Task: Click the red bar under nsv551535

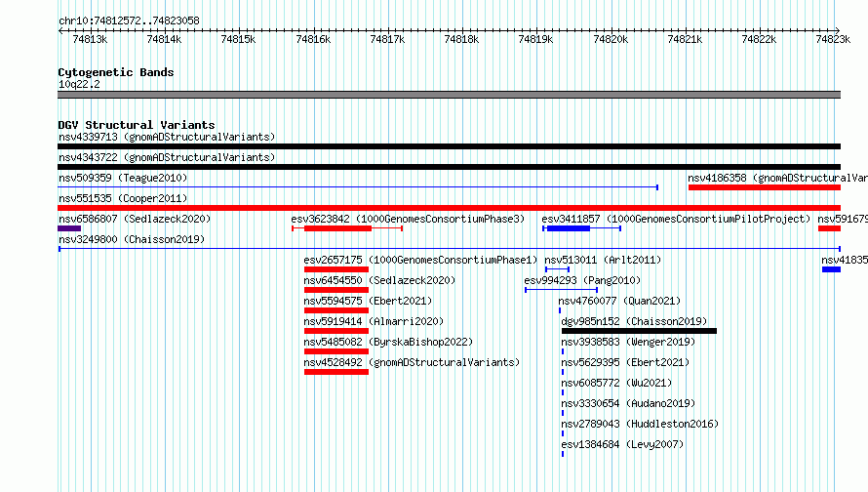Action: [449, 208]
